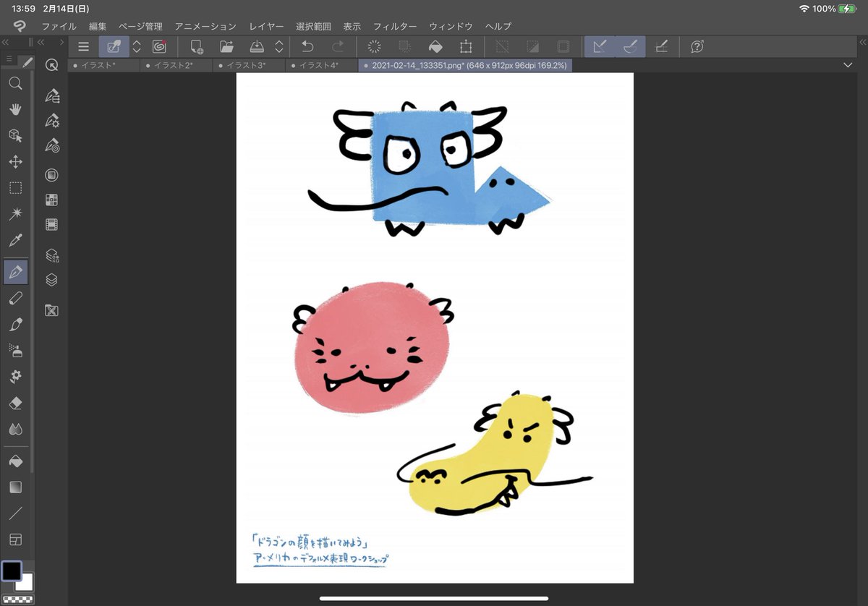Fill selection with command bar bucket

pyautogui.click(x=435, y=46)
